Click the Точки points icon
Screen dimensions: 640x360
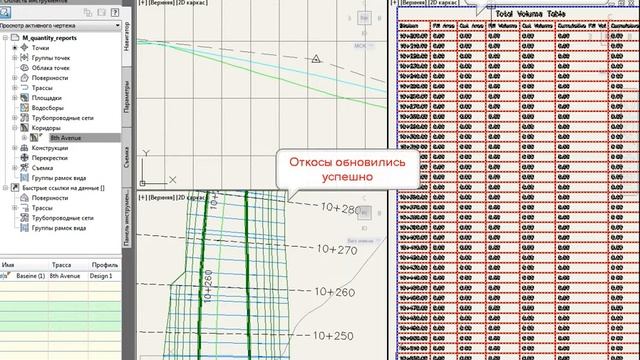(x=24, y=48)
